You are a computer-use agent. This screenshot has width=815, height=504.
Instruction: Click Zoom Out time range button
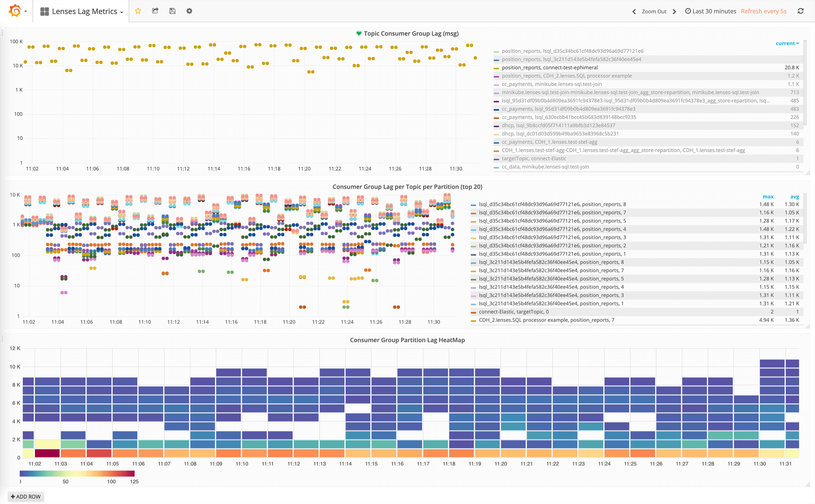point(654,11)
